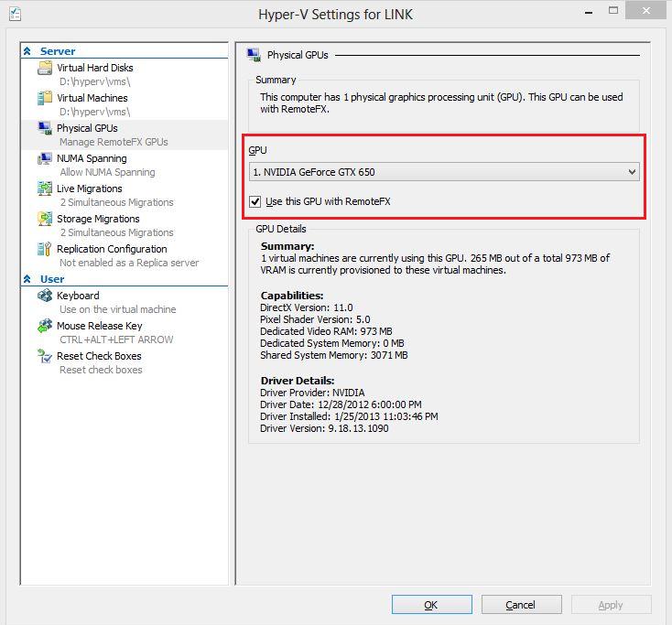The height and width of the screenshot is (625, 672).
Task: Click the Physical GPUs header icon in right pane
Action: (254, 55)
